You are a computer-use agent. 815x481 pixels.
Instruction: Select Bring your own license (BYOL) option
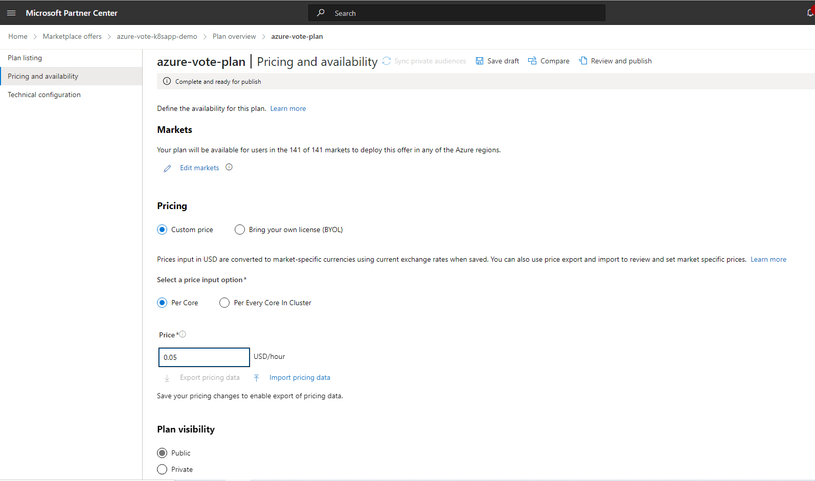239,229
